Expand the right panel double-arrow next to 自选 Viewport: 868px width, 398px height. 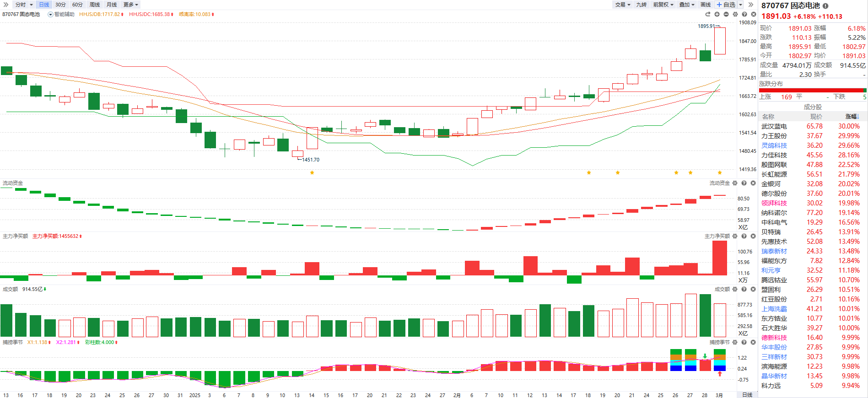pos(751,5)
